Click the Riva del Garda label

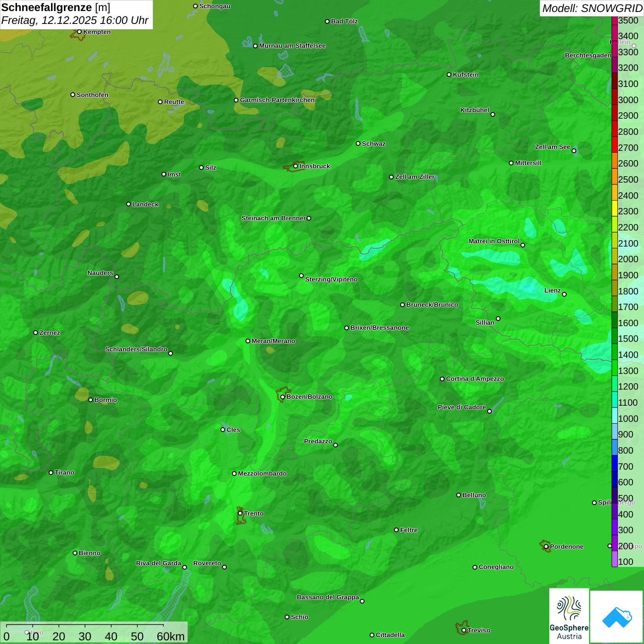(159, 563)
